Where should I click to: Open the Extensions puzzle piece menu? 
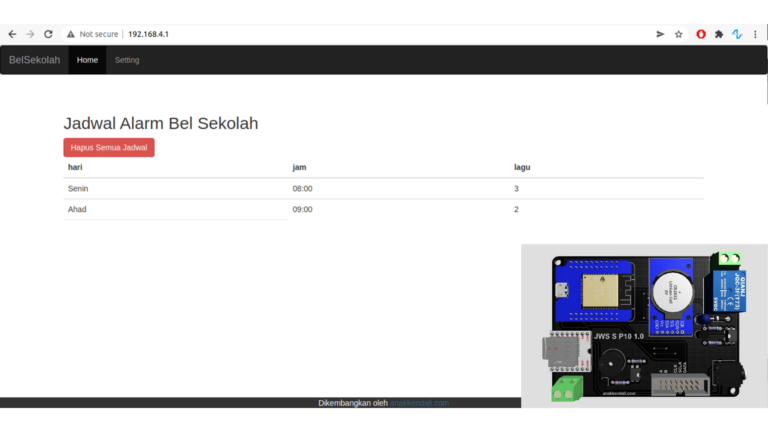tap(719, 34)
